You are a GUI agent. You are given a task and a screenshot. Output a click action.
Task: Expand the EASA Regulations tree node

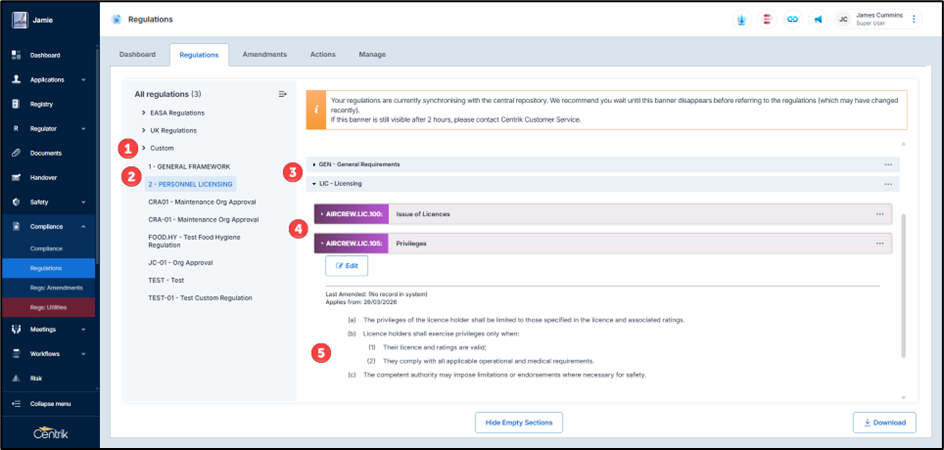pyautogui.click(x=144, y=113)
